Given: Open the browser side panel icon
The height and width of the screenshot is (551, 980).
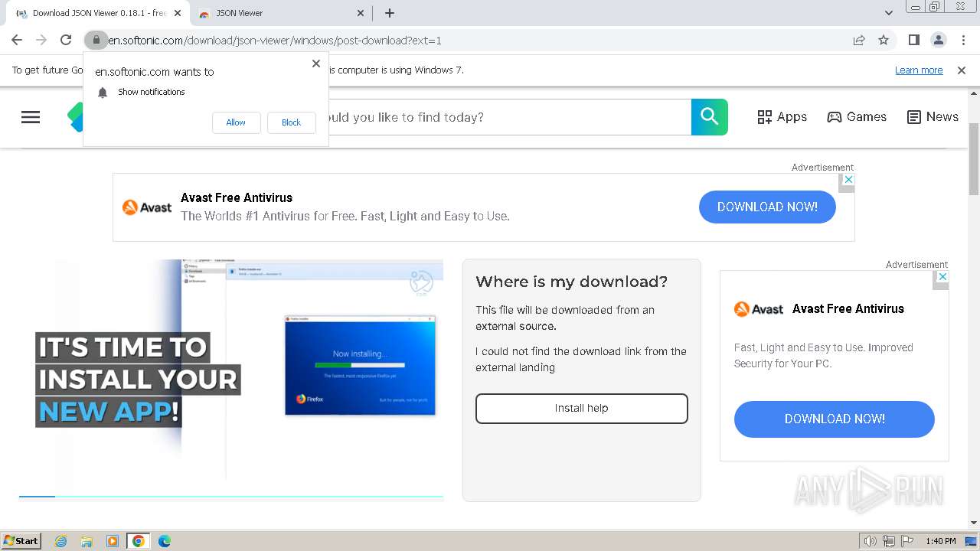Looking at the screenshot, I should pyautogui.click(x=913, y=40).
